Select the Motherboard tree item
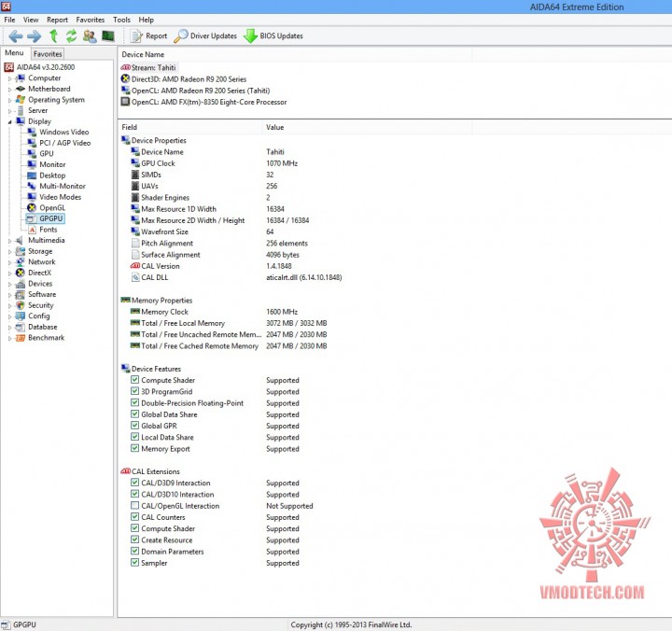The image size is (672, 631). [x=49, y=89]
